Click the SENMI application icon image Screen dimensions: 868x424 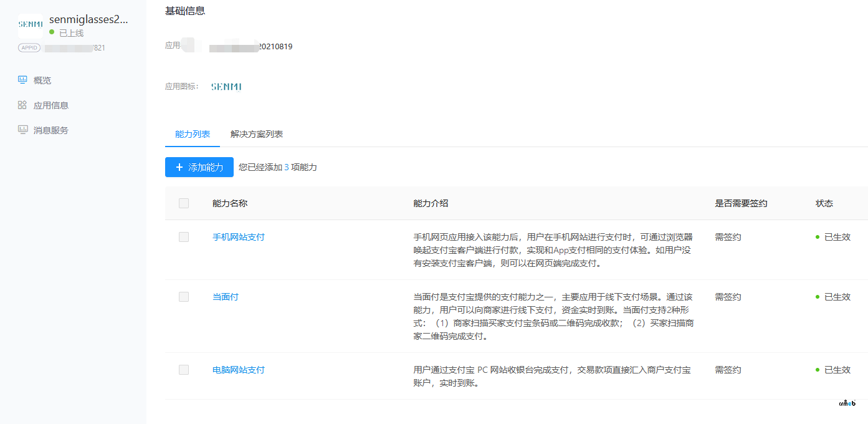226,86
